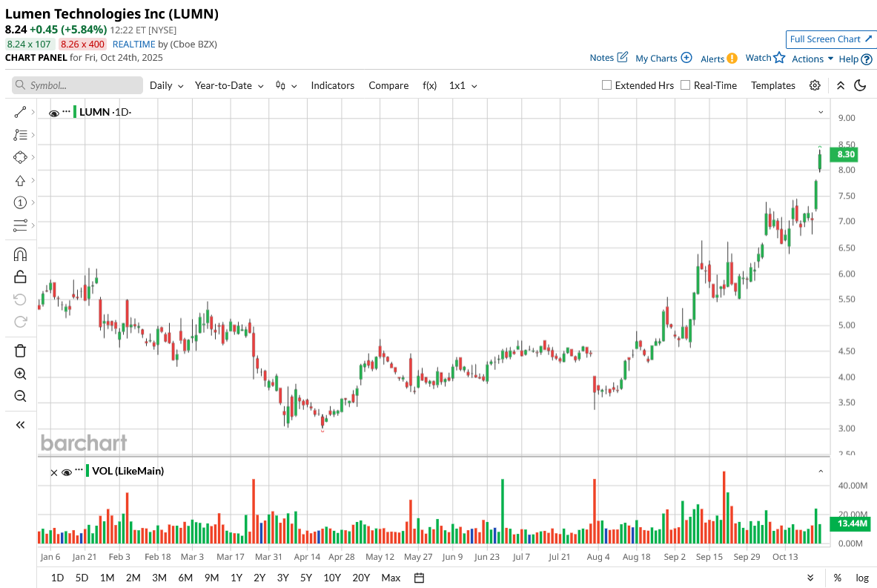The height and width of the screenshot is (588, 877).
Task: Collapse chart toolbar with double chevron
Action: 841,85
